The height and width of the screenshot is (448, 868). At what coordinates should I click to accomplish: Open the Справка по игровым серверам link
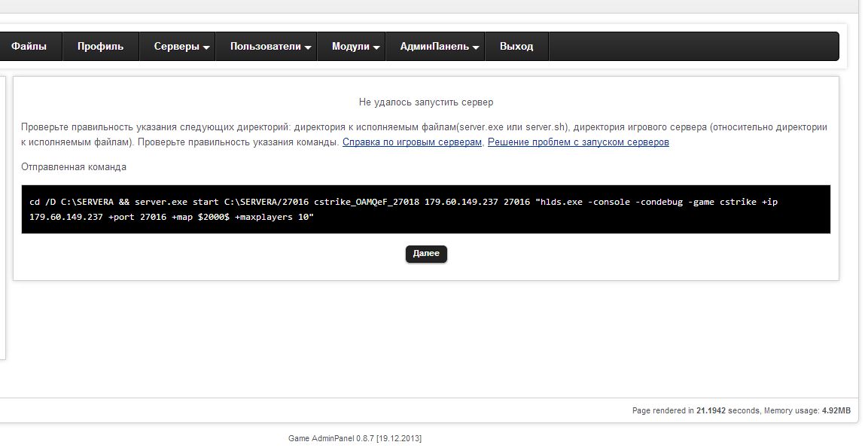[x=412, y=142]
